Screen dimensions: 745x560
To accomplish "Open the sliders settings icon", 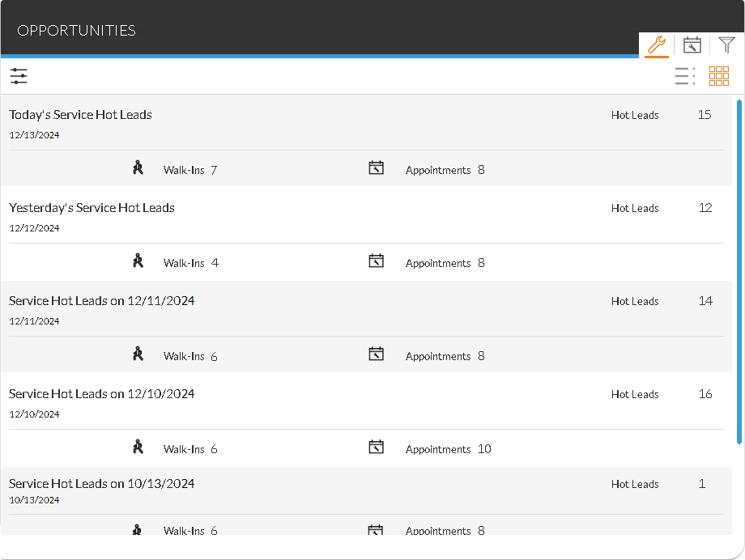I will coord(19,77).
